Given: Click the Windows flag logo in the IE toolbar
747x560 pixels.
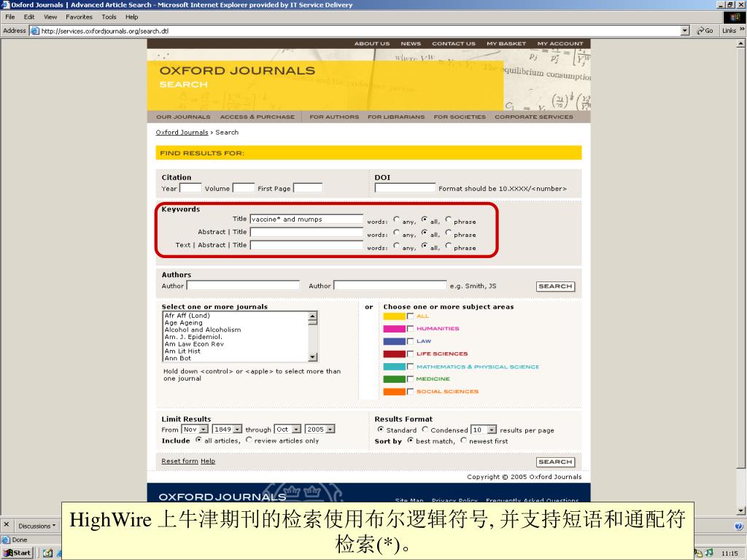Looking at the screenshot, I should pyautogui.click(x=735, y=17).
